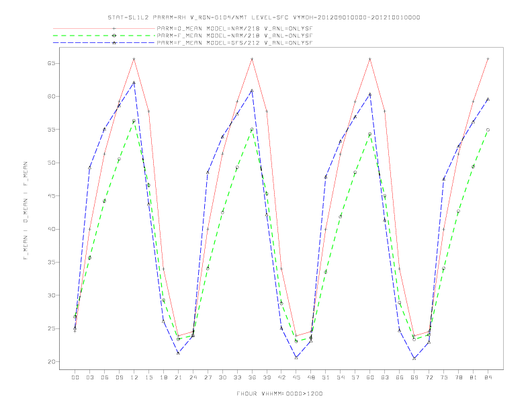Click x-axis tick label 12

pos(134,377)
